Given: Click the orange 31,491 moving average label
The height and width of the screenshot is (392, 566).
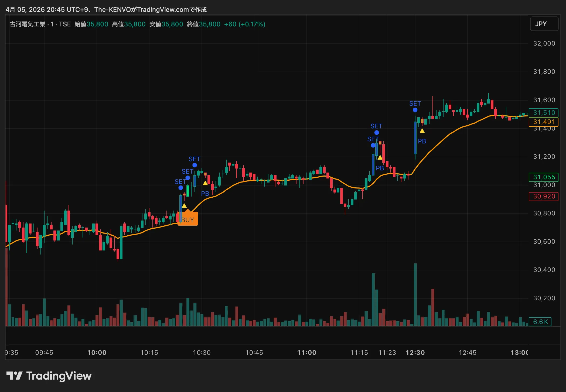Looking at the screenshot, I should [x=544, y=122].
